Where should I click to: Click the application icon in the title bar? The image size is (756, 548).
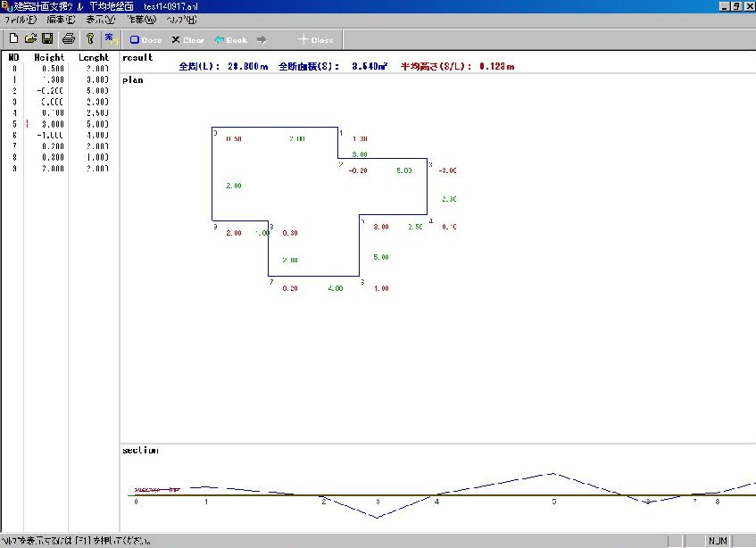(x=6, y=6)
